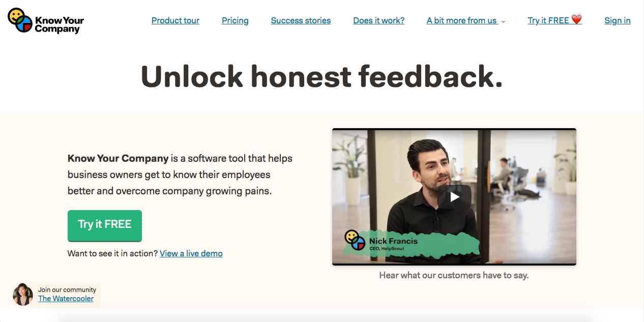This screenshot has width=644, height=322.
Task: Open the Product tour page
Action: pos(175,20)
